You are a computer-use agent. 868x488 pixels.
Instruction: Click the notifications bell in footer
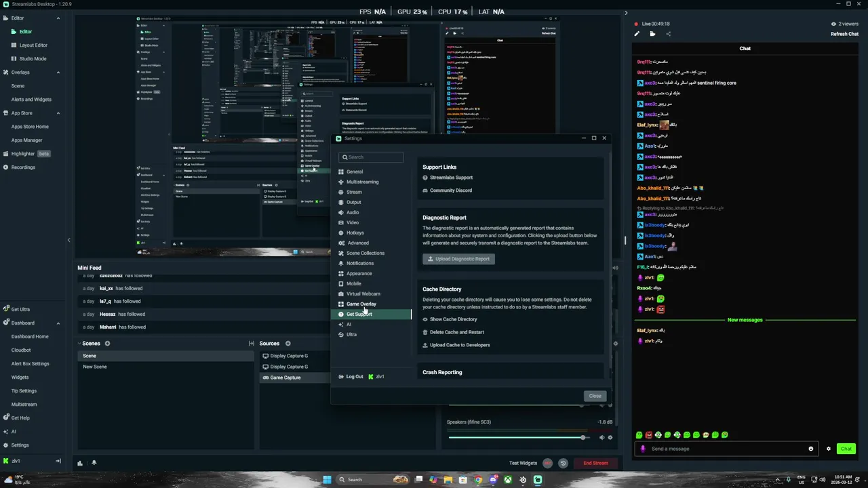[94, 463]
